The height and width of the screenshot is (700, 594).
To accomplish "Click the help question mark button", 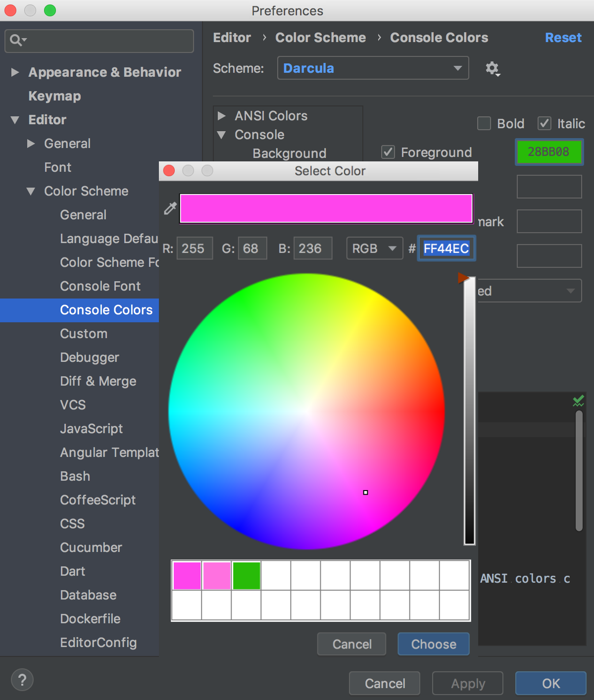I will [22, 680].
